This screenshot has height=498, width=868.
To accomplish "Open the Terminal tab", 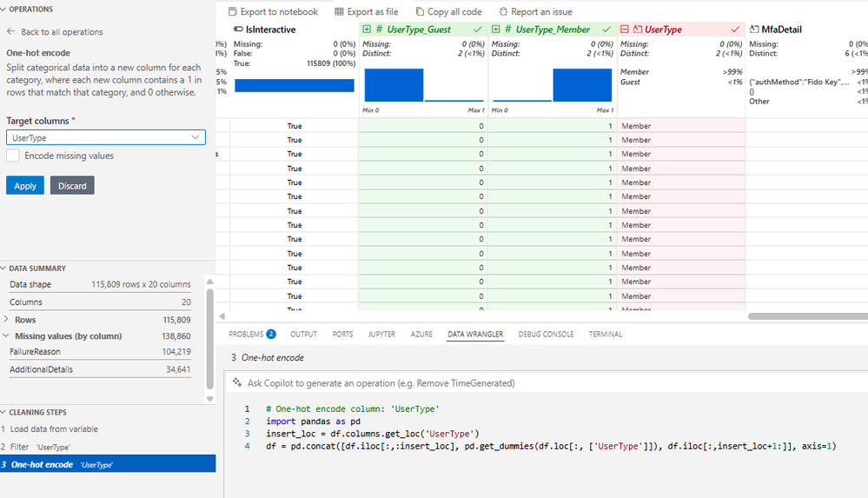I will click(x=606, y=335).
